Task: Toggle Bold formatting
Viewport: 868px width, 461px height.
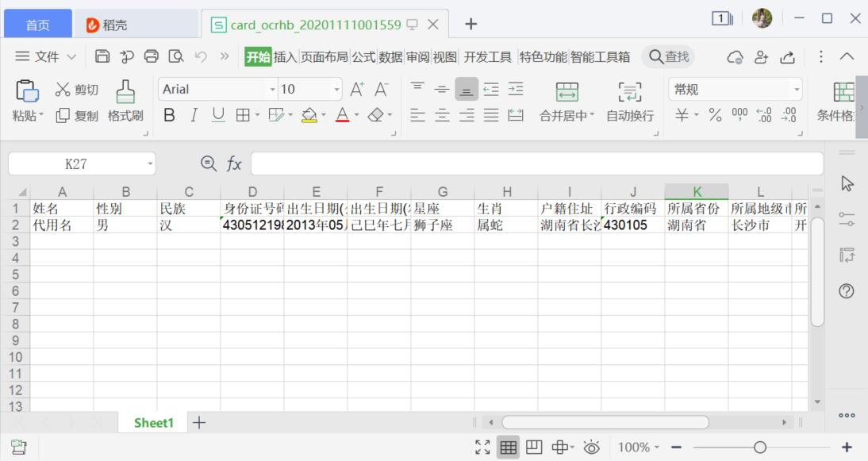Action: pyautogui.click(x=169, y=115)
